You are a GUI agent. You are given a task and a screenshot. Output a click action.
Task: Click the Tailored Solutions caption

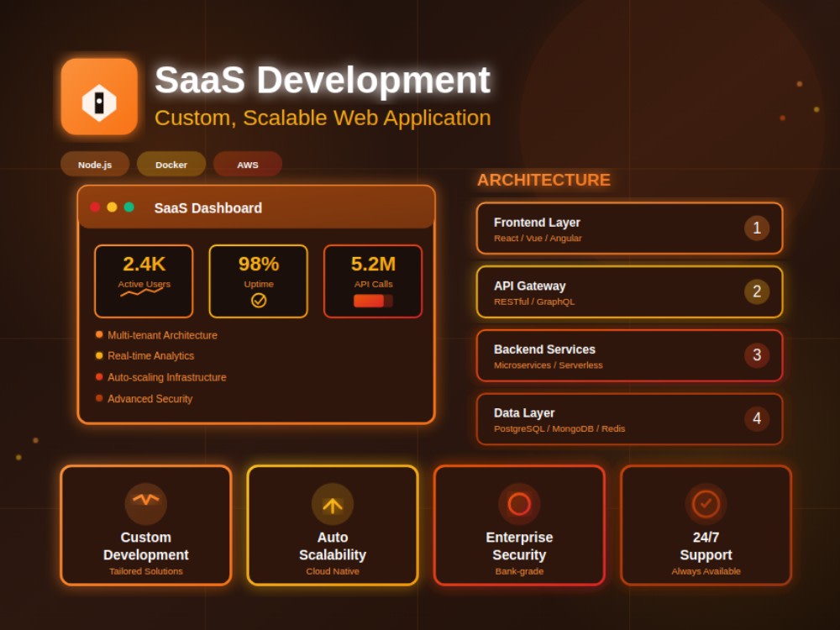click(145, 571)
